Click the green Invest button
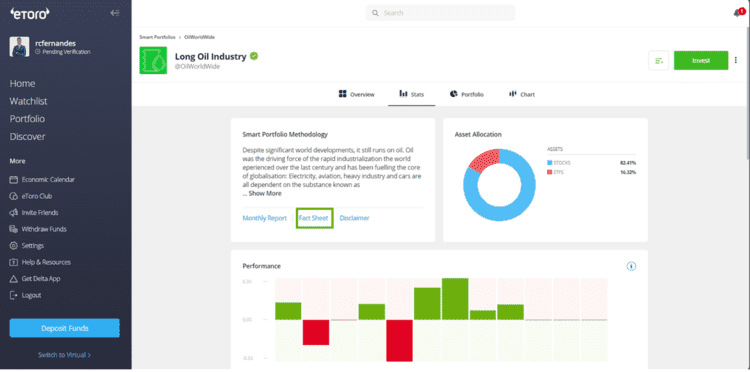This screenshot has height=372, width=750. [701, 61]
